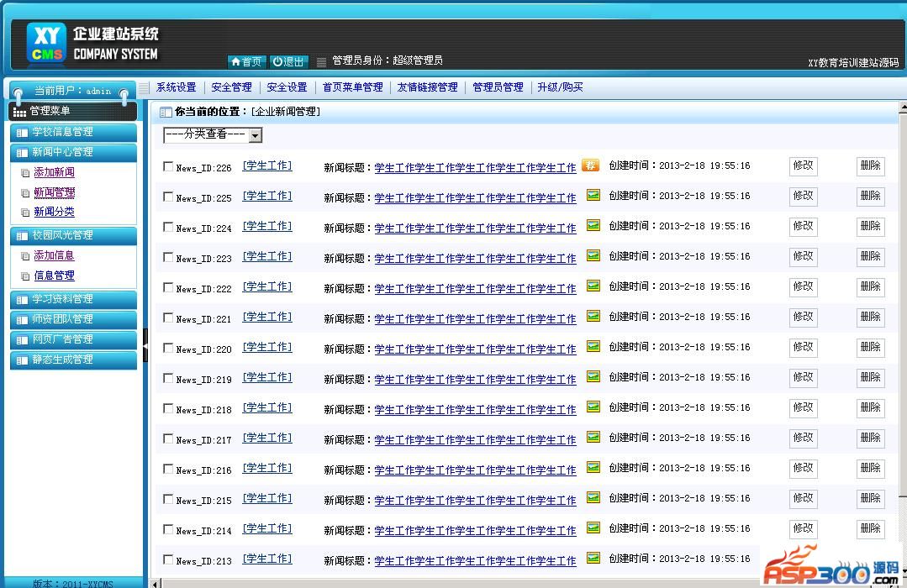Viewport: 907px width, 588px height.
Task: Open the 分类查看 category dropdown
Action: (213, 135)
